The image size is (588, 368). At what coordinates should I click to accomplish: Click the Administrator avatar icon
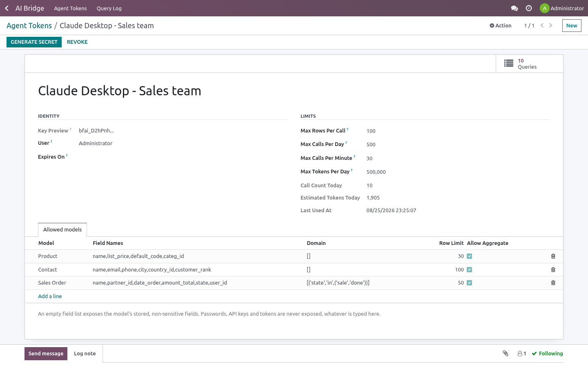pos(544,8)
